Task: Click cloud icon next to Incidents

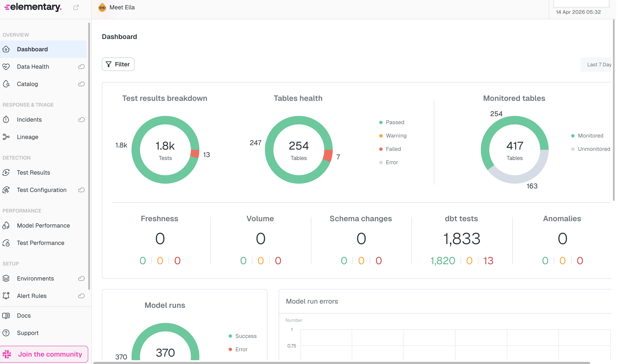Action: point(81,120)
